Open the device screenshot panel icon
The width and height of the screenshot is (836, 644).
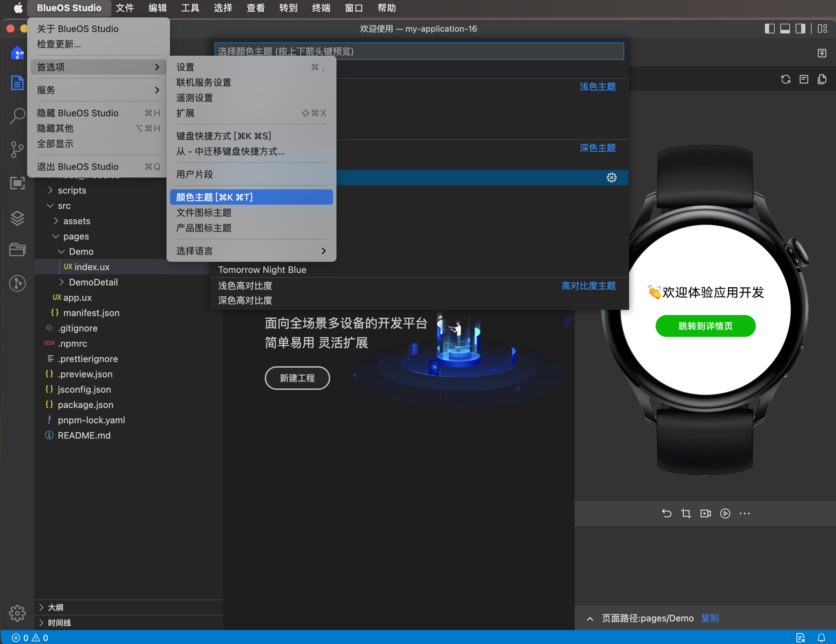pos(17,183)
